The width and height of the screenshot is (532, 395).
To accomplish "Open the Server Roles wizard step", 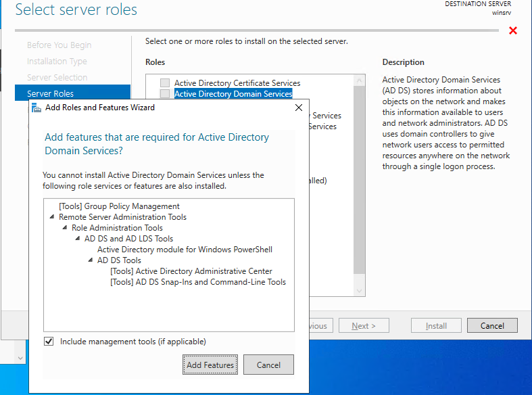I will (x=51, y=93).
